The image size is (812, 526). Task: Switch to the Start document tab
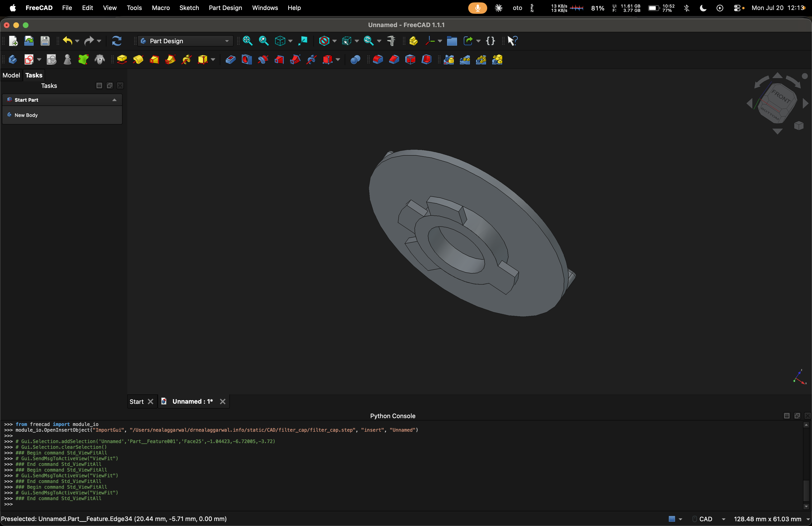[137, 402]
